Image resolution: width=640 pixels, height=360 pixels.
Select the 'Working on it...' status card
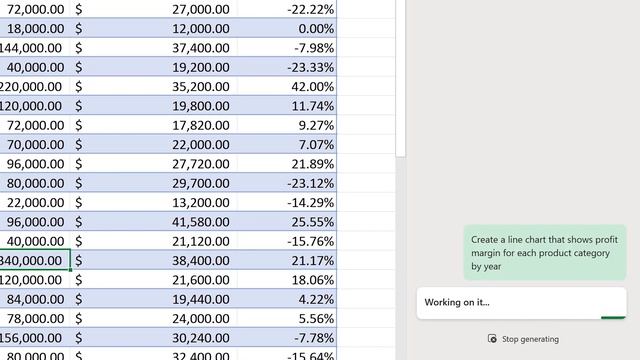pos(521,303)
